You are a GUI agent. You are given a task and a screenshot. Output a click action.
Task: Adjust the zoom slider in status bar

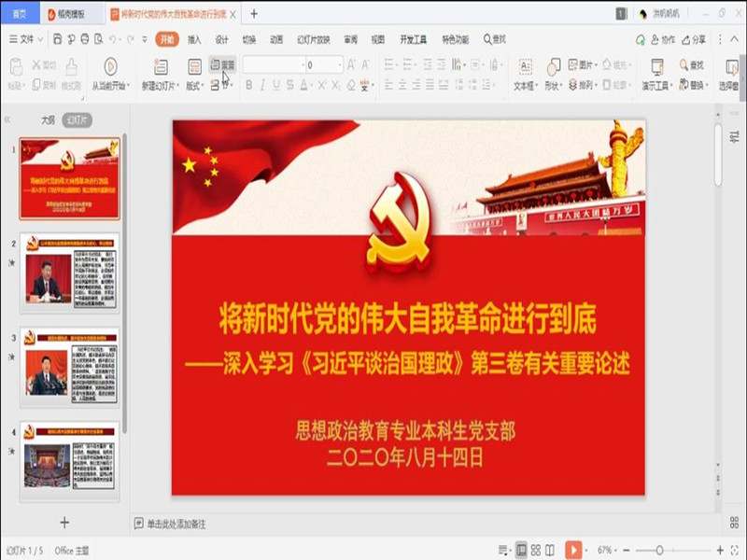coord(659,550)
